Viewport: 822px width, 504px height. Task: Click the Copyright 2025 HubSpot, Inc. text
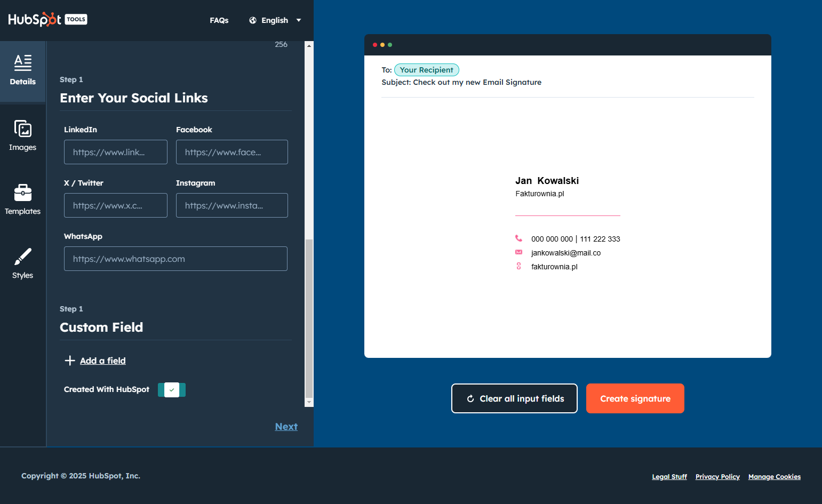pos(81,476)
